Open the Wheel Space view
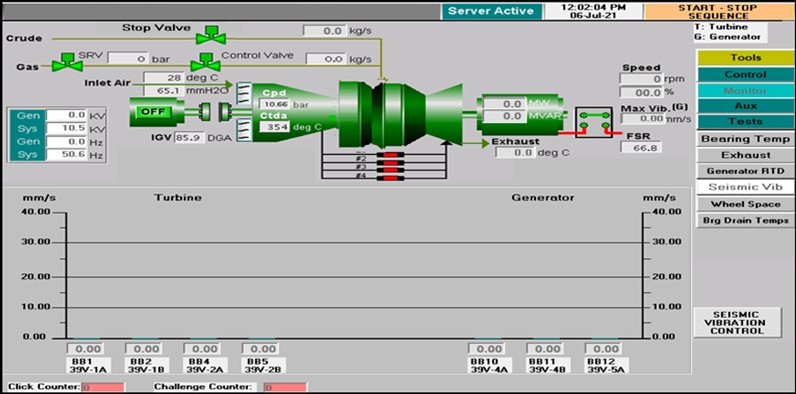The image size is (796, 394). coord(745,204)
